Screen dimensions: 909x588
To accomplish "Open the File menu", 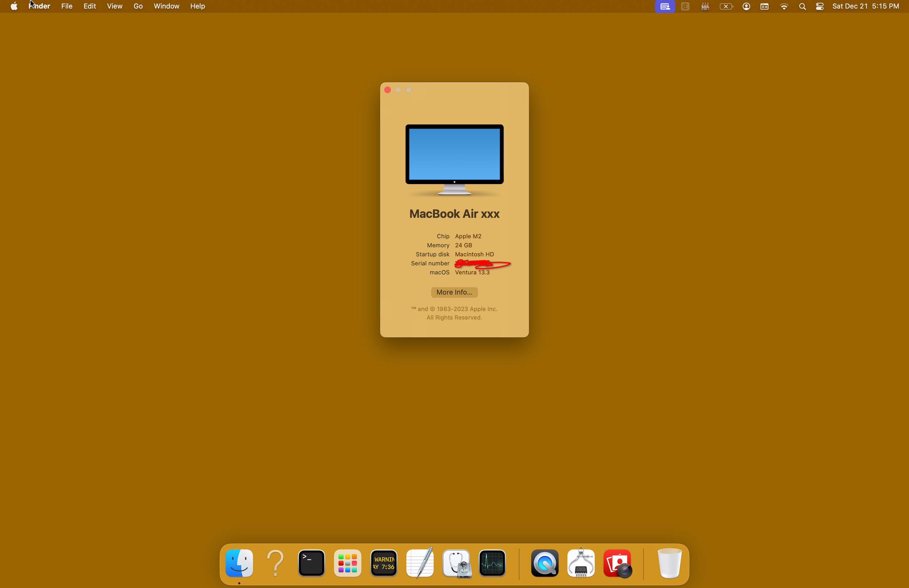I will point(67,6).
